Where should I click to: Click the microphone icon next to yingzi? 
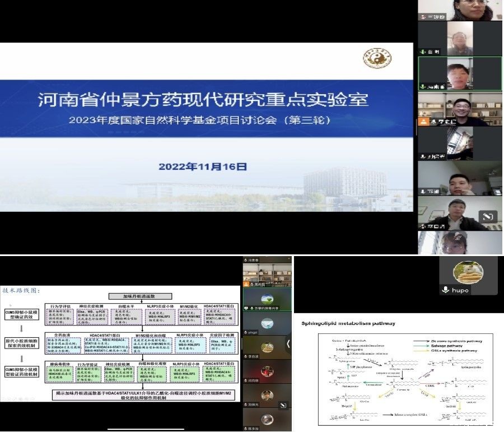[244, 332]
